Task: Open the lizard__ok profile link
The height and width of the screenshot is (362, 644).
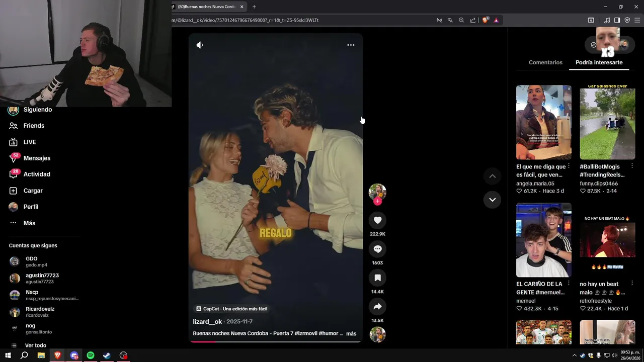Action: coord(207,322)
